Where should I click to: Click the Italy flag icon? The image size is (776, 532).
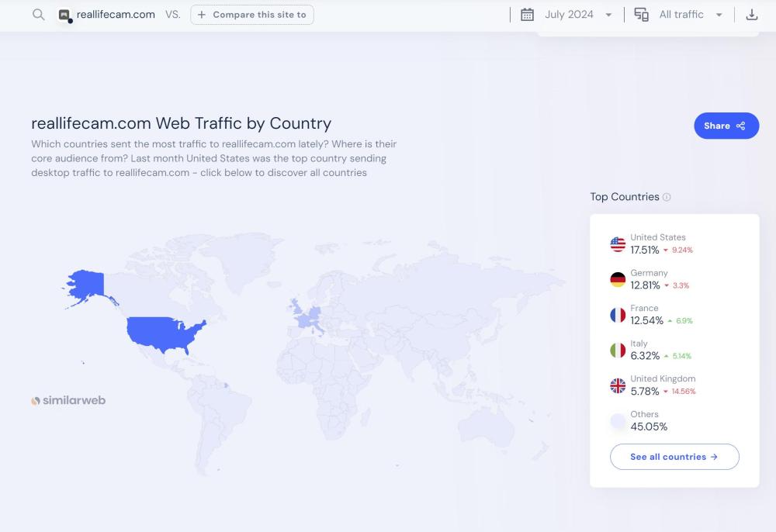[x=618, y=351]
